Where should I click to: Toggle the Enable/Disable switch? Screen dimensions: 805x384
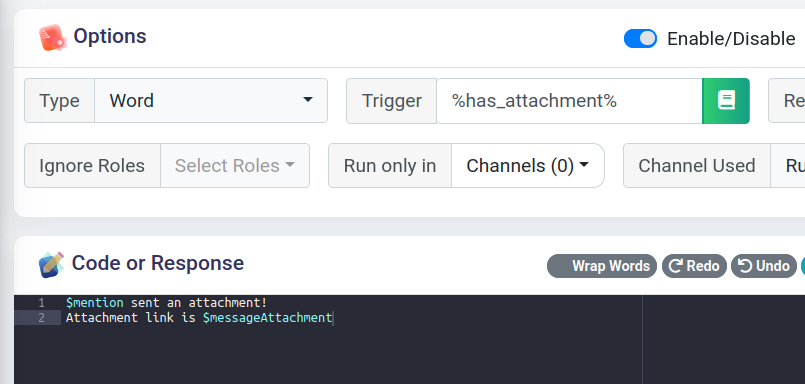[640, 39]
